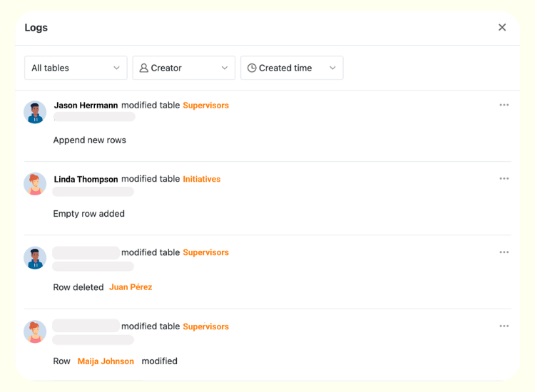The image size is (535, 392).
Task: Click the avatar beside the Row deleted entry
Action: 35,257
